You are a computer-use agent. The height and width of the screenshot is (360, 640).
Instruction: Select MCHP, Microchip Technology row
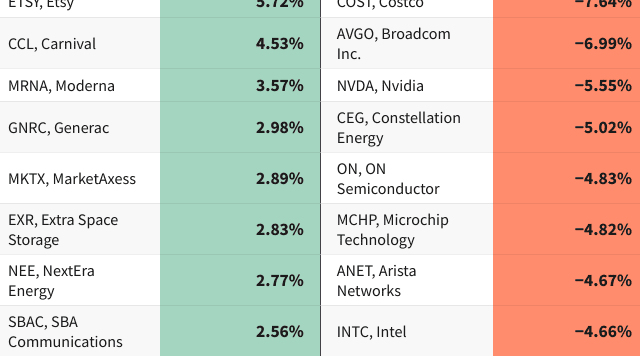coord(392,229)
